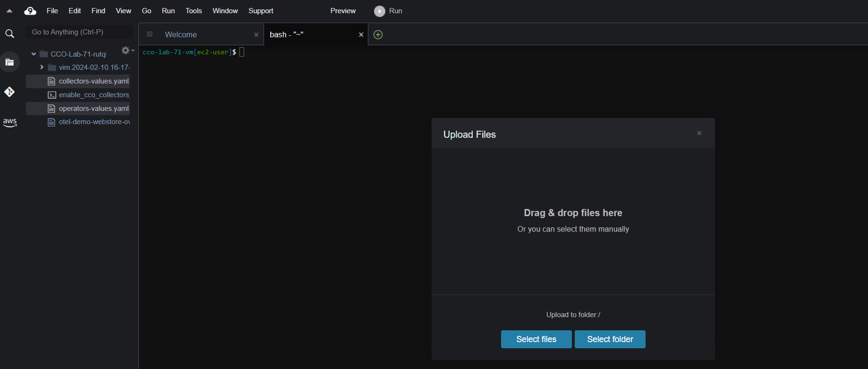Click the Upload Files dialog title
868x369 pixels.
click(469, 135)
